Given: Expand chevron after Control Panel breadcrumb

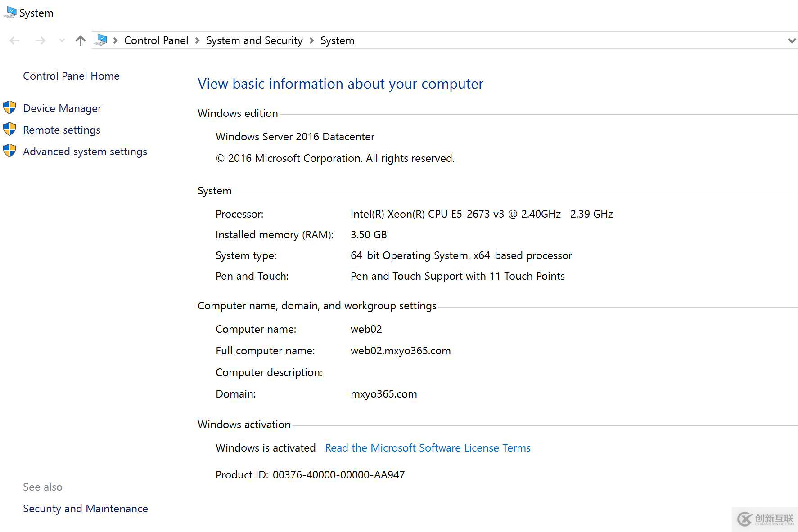Looking at the screenshot, I should [197, 40].
